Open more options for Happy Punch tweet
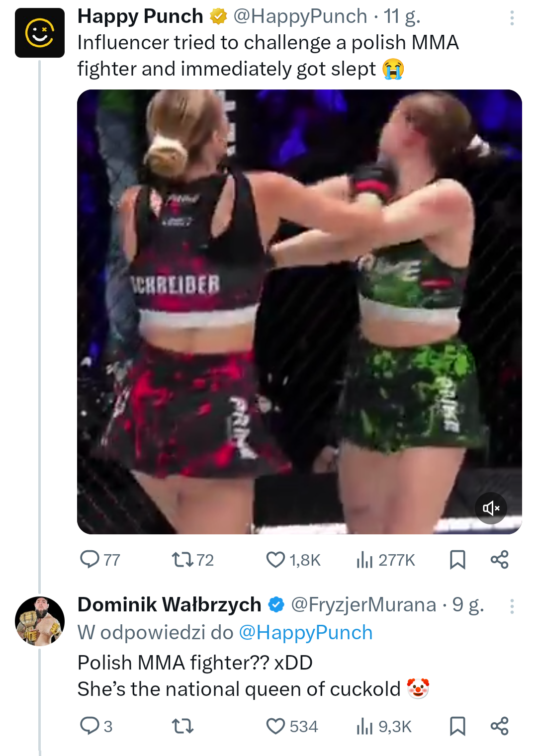Viewport: 537px width, 756px height. coord(512,18)
